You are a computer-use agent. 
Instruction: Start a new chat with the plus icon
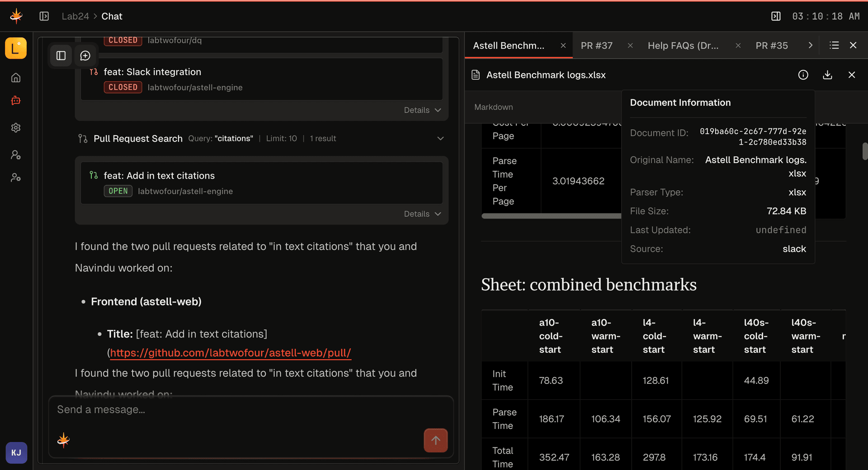coord(85,56)
